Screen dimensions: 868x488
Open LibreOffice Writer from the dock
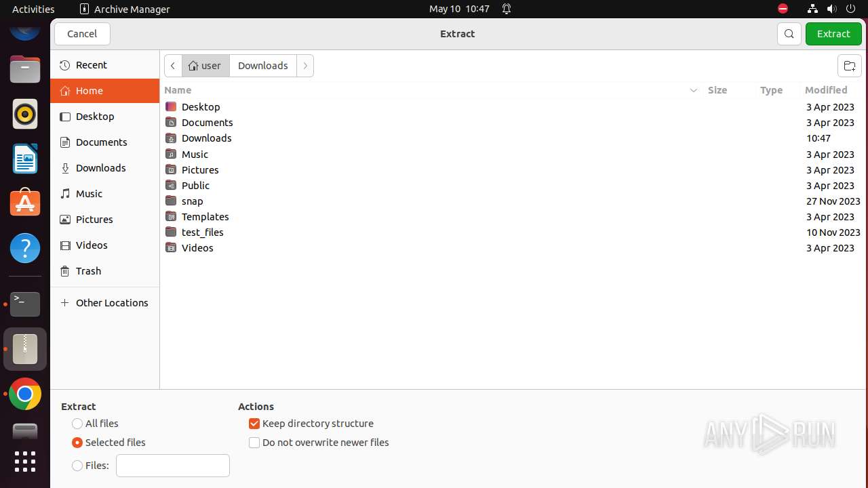click(x=25, y=159)
